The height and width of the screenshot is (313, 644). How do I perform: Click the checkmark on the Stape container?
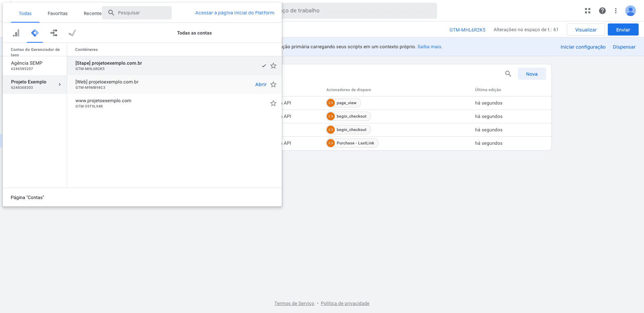pos(264,66)
